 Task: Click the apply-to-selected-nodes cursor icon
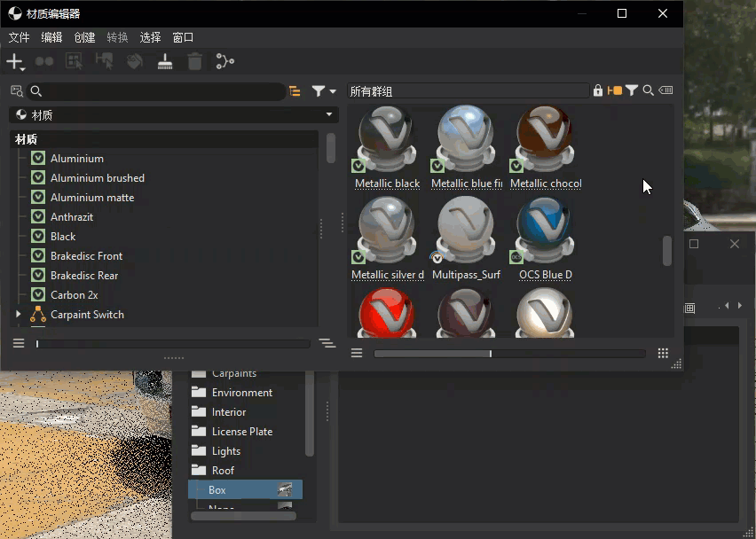[104, 62]
